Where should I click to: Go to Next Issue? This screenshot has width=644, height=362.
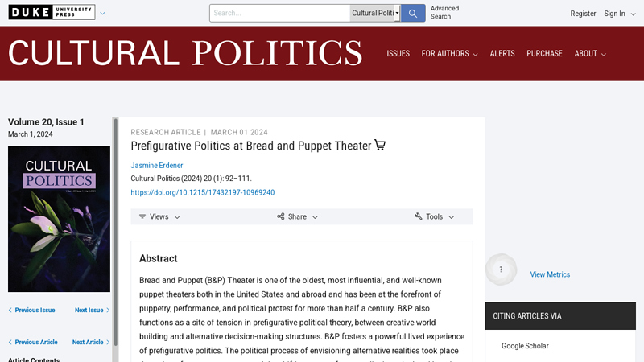click(x=92, y=310)
